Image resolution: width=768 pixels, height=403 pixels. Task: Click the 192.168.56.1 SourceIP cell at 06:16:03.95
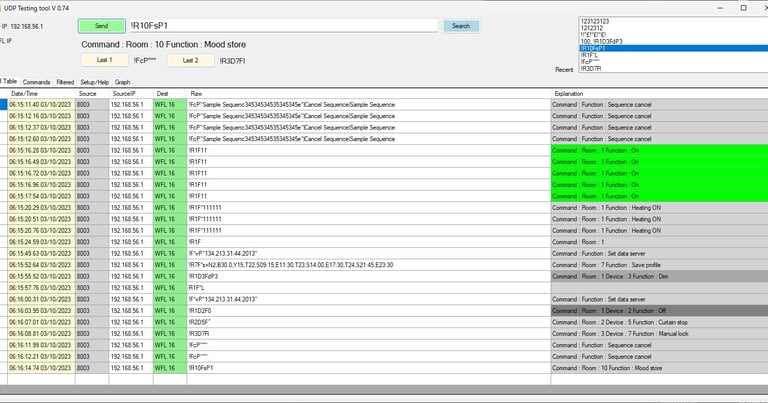pos(131,310)
